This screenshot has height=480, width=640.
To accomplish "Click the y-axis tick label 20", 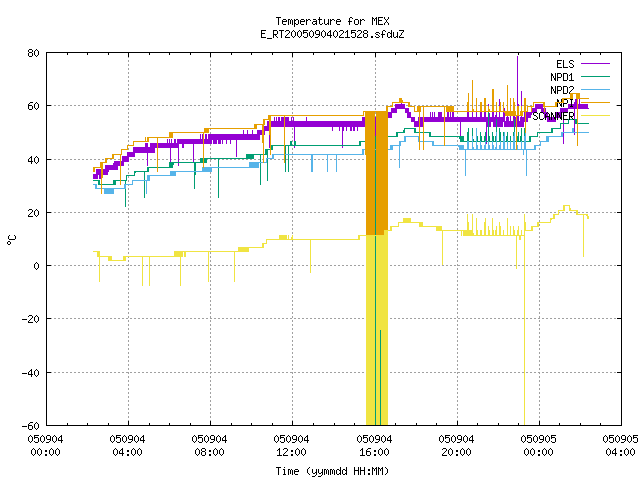I will pos(33,213).
